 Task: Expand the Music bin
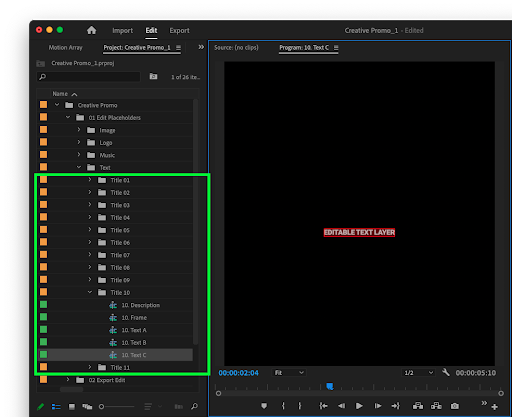pyautogui.click(x=79, y=154)
